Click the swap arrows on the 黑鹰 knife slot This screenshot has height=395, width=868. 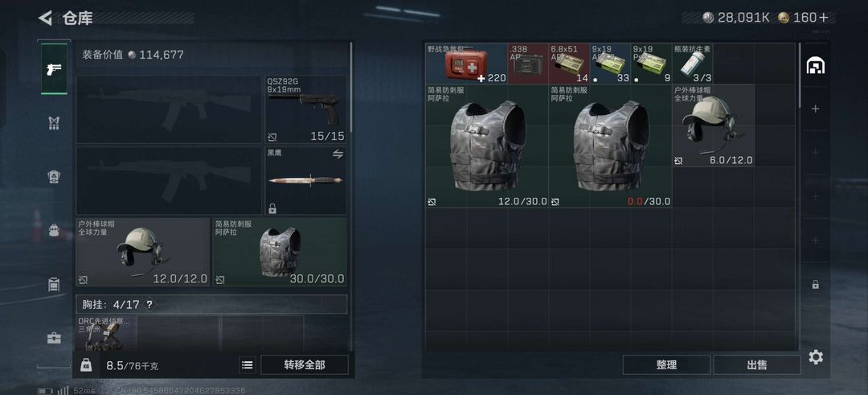click(x=338, y=154)
